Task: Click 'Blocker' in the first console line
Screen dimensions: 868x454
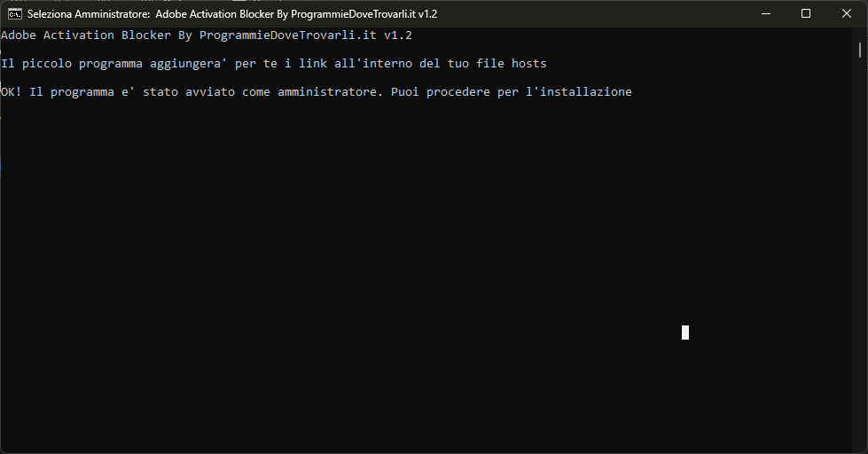Action: [146, 35]
